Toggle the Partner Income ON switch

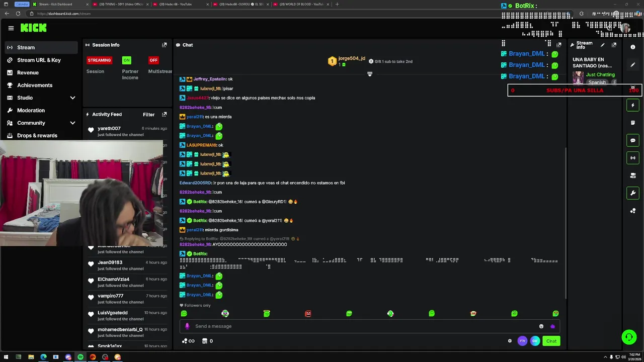point(126,60)
